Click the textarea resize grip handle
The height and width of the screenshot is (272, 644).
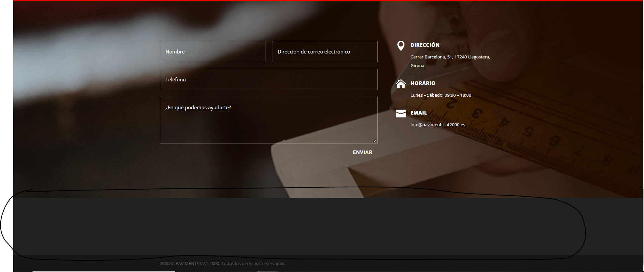click(375, 141)
